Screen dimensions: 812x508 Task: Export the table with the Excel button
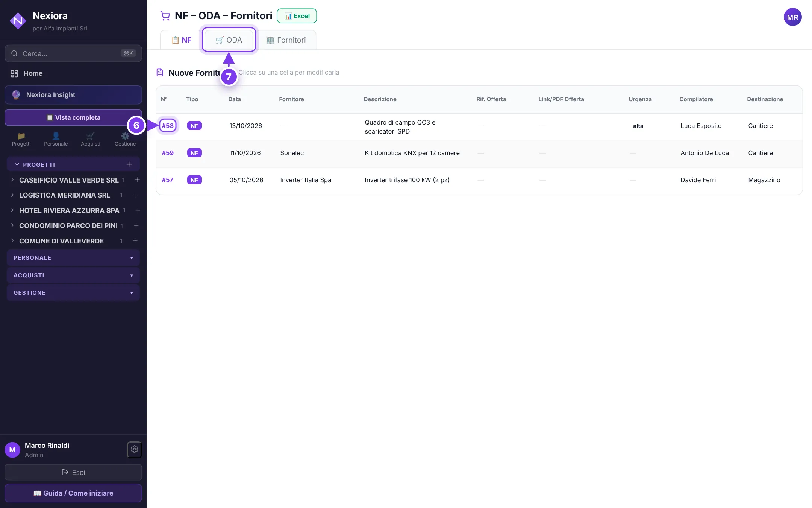(x=297, y=16)
